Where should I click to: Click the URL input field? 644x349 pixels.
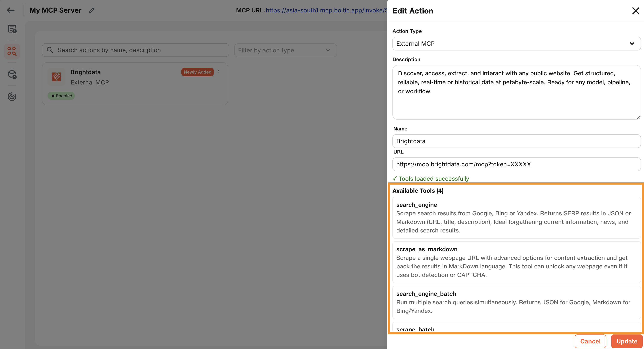coord(516,164)
